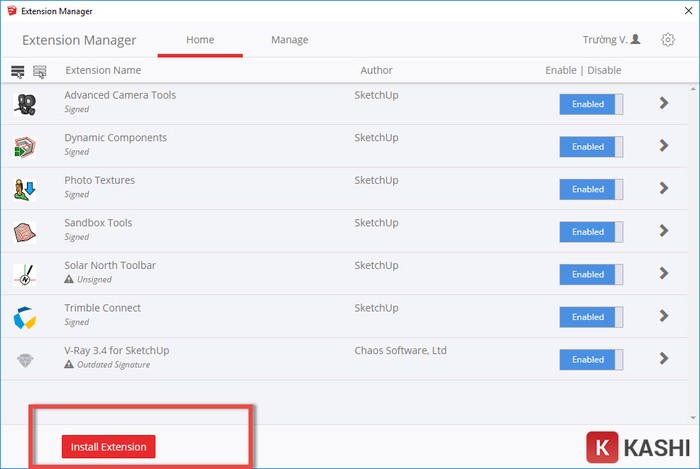
Task: Click the deselect all extensions icon
Action: coord(40,71)
